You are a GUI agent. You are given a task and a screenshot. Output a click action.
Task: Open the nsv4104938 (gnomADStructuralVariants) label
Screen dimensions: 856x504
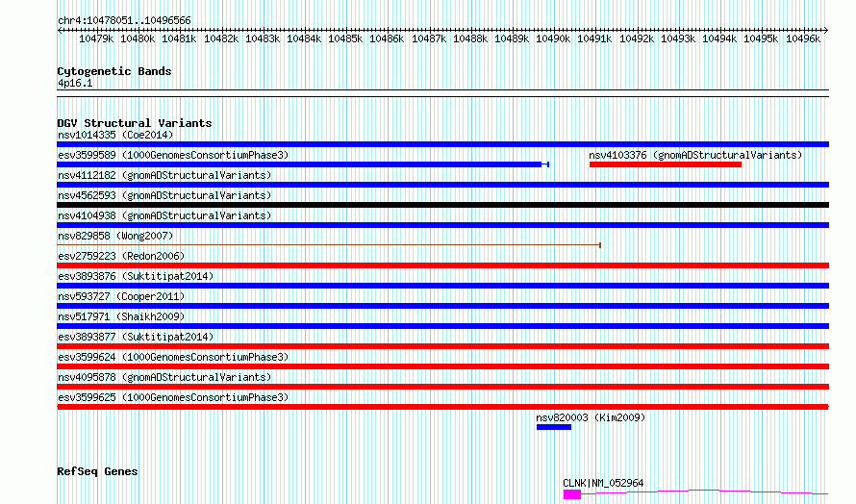click(164, 215)
